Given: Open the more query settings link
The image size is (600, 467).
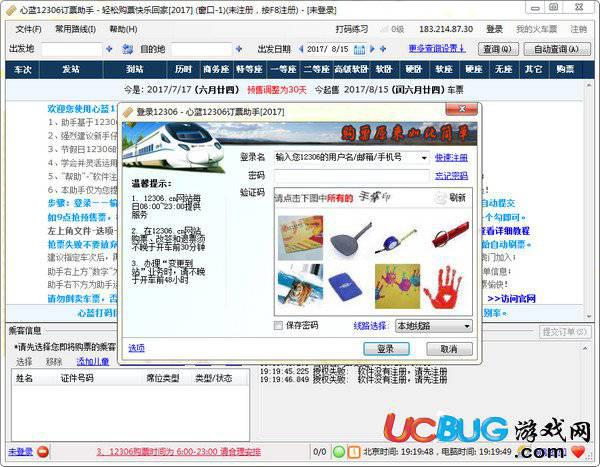Looking at the screenshot, I should [437, 49].
